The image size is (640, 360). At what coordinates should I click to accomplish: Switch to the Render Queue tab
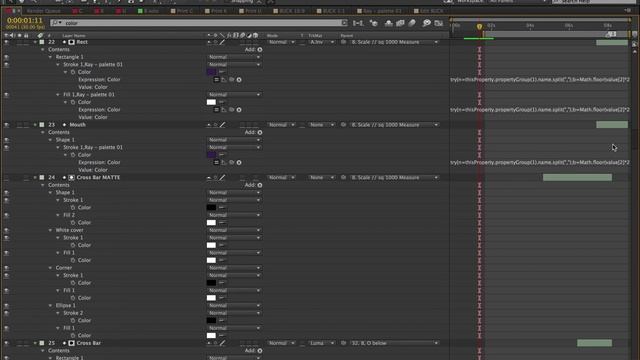[x=43, y=11]
